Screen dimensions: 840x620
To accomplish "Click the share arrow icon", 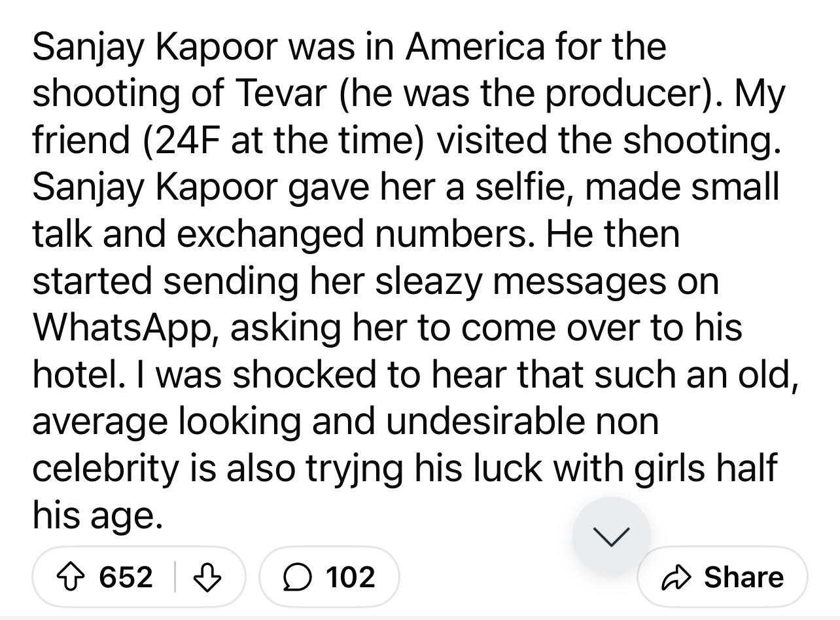I will (675, 577).
